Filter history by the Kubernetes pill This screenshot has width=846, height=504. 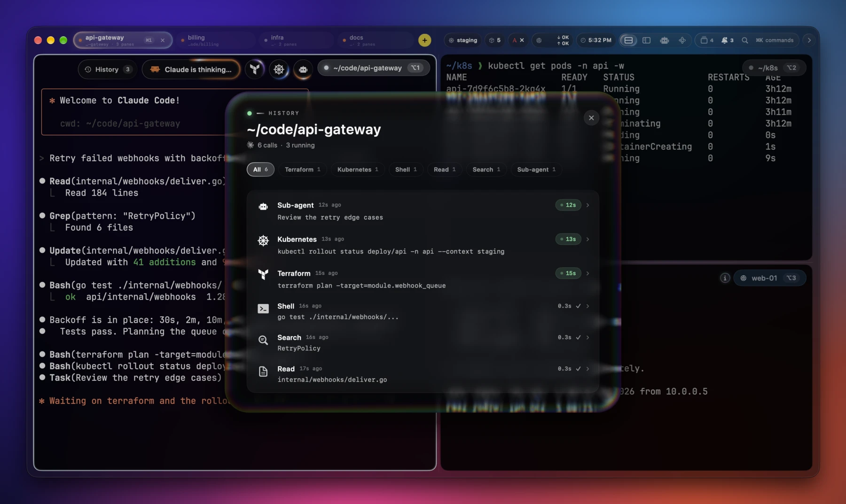coord(357,170)
